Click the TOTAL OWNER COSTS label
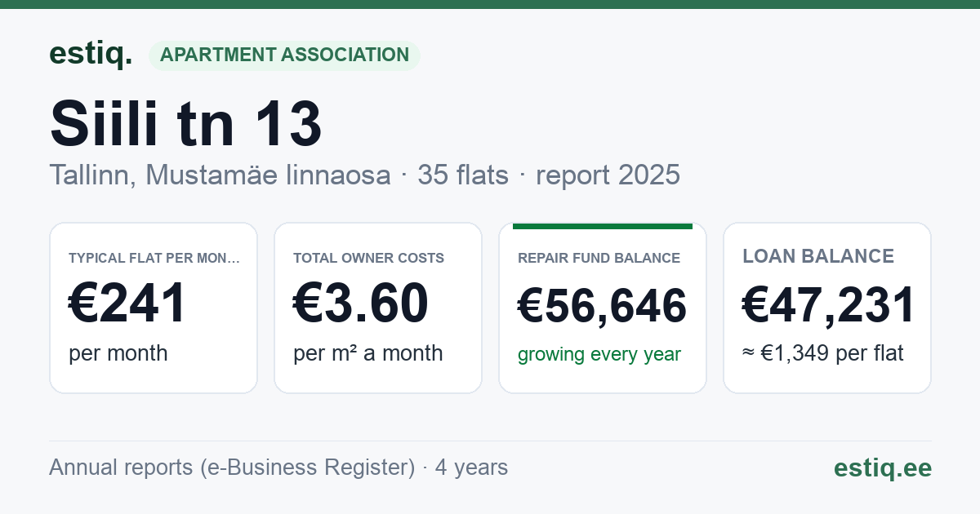The width and height of the screenshot is (980, 514). [x=369, y=258]
